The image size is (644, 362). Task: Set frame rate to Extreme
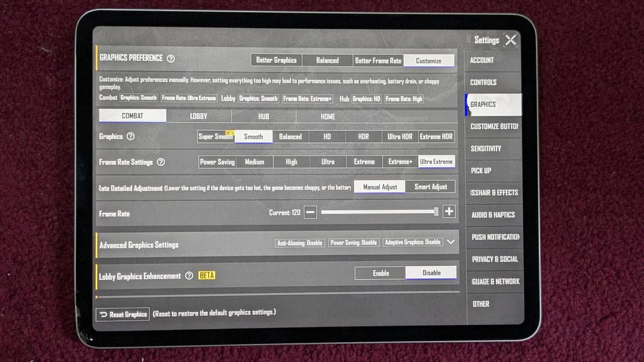364,162
